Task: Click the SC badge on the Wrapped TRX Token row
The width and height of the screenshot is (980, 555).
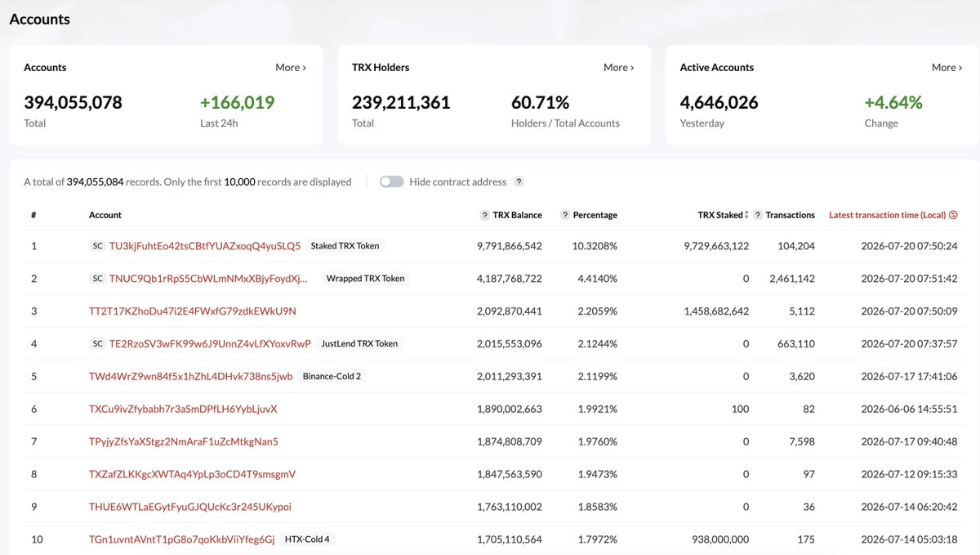Action: coord(97,279)
